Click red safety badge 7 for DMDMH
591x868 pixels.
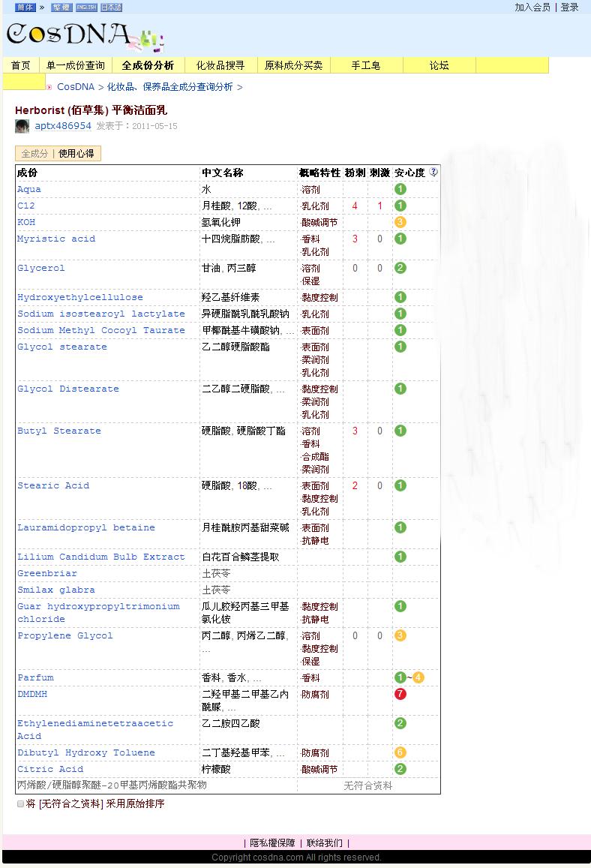pyautogui.click(x=400, y=694)
